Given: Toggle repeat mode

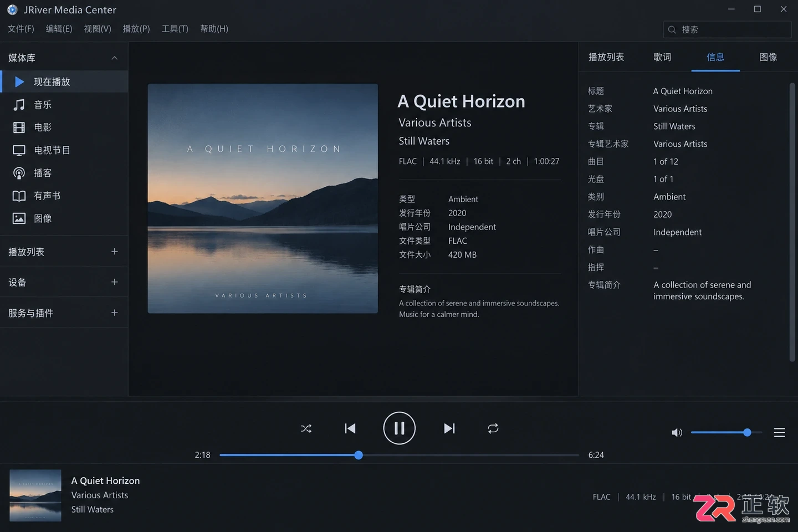Looking at the screenshot, I should pos(493,428).
